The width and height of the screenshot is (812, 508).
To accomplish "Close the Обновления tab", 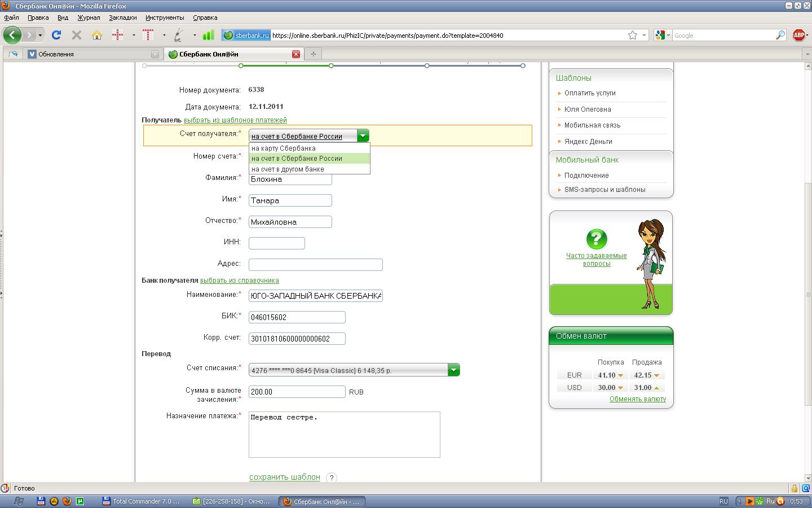I will click(155, 54).
